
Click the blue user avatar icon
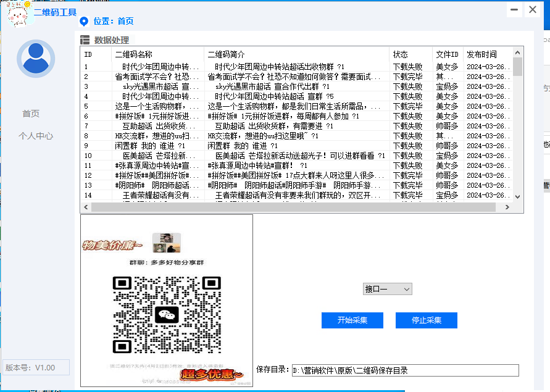(x=36, y=59)
